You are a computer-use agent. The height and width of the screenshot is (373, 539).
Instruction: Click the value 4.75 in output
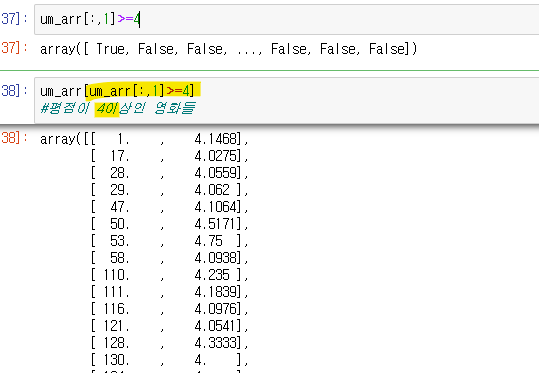point(208,241)
